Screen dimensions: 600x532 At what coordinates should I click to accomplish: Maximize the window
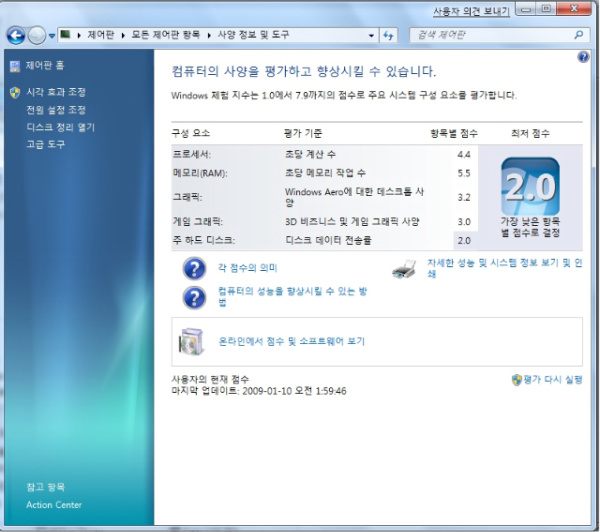pos(546,9)
